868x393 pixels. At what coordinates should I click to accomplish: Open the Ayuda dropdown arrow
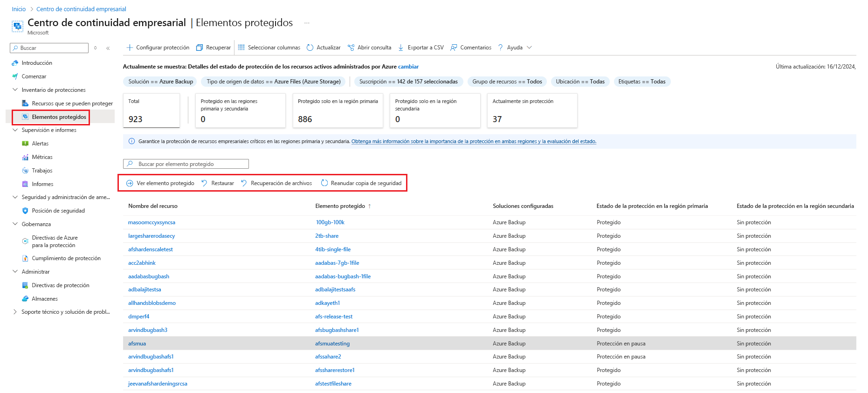(x=529, y=48)
